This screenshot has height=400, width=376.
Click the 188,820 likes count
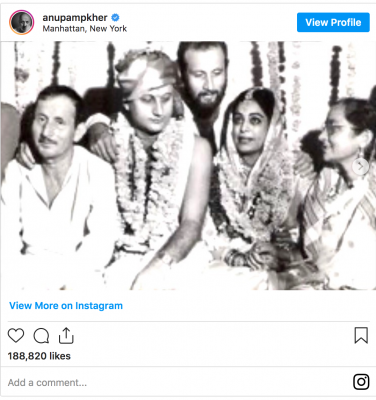coord(39,356)
